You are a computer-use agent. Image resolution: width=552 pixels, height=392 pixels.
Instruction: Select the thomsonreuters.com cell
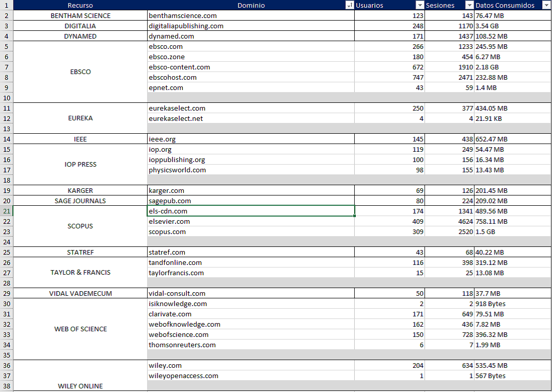pyautogui.click(x=251, y=345)
